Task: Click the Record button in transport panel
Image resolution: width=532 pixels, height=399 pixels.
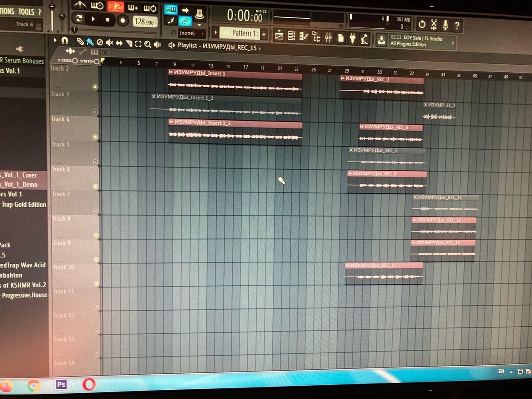Action: tap(122, 20)
